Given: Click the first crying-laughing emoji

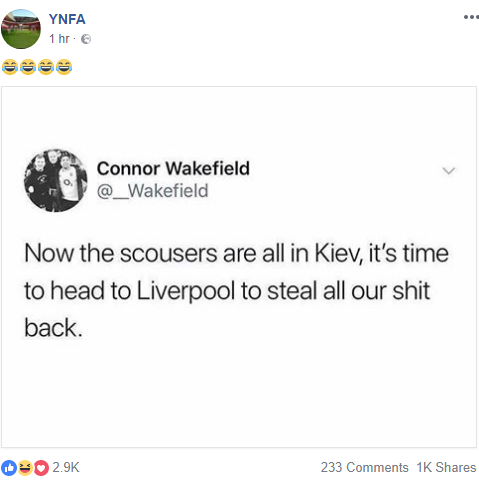Looking at the screenshot, I should click(x=10, y=67).
